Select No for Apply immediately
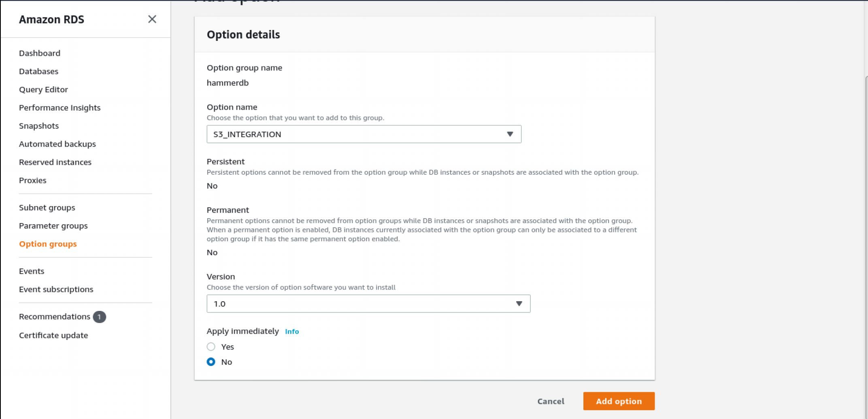This screenshot has width=868, height=419. point(211,362)
